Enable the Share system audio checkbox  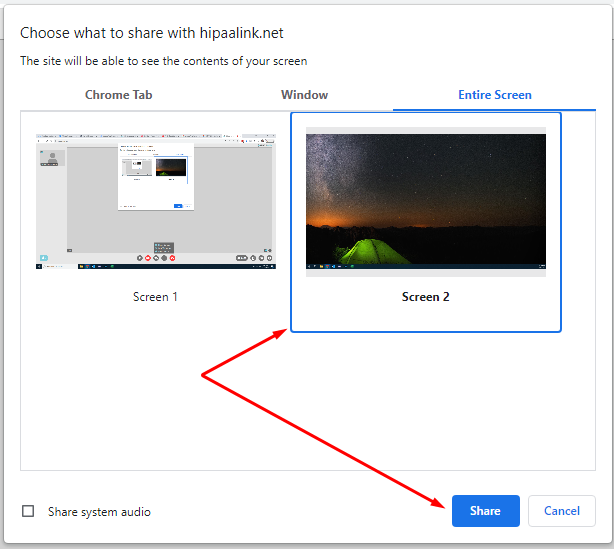click(x=28, y=511)
